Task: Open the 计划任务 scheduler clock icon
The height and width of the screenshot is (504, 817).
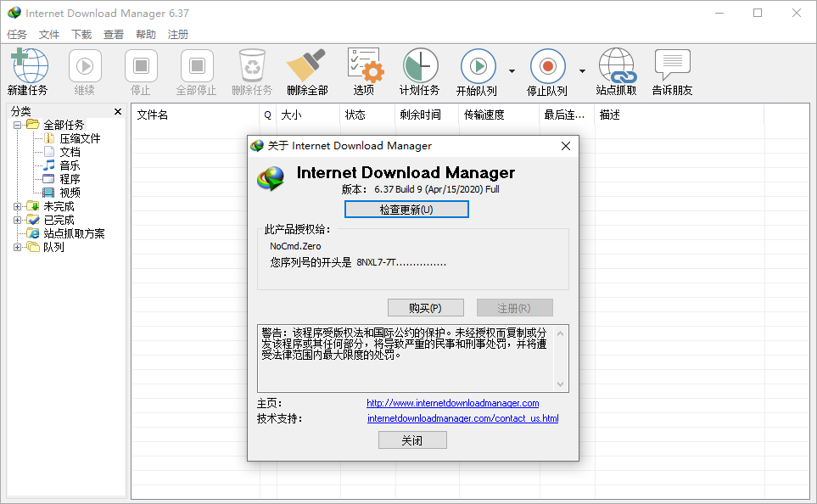Action: coord(420,71)
